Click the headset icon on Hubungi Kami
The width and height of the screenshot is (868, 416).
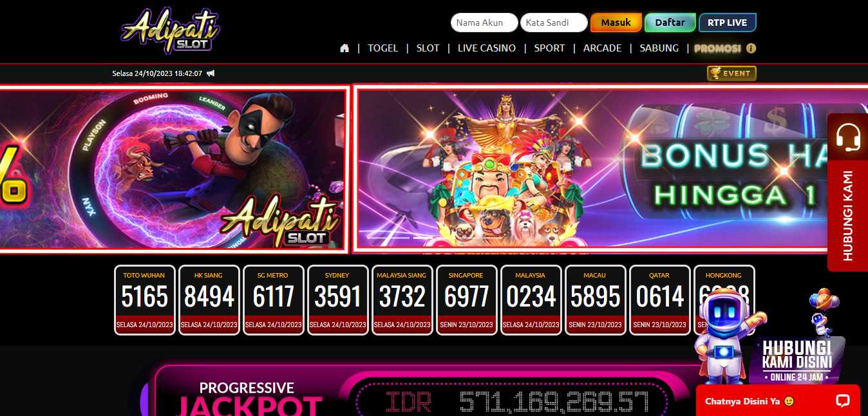[847, 137]
